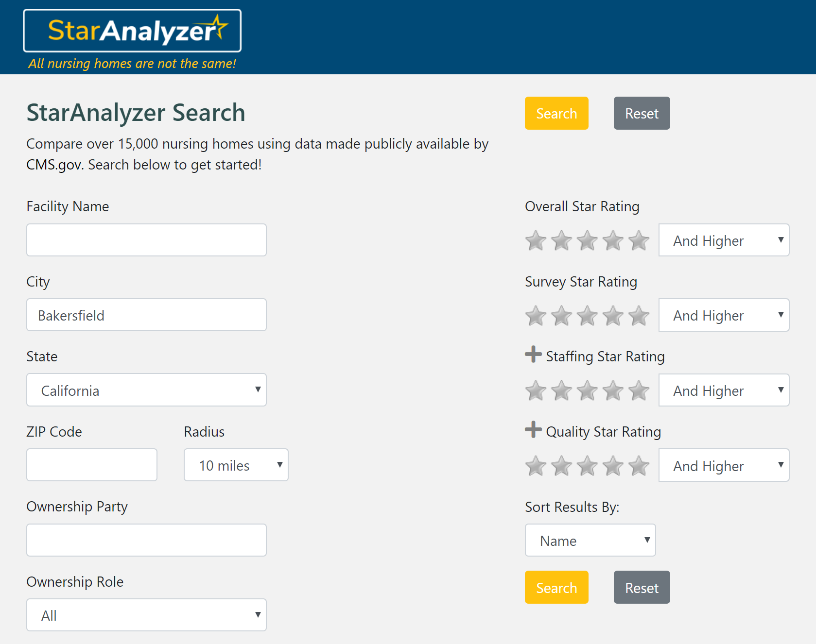Set Survey Star Rating to one star

pos(536,316)
